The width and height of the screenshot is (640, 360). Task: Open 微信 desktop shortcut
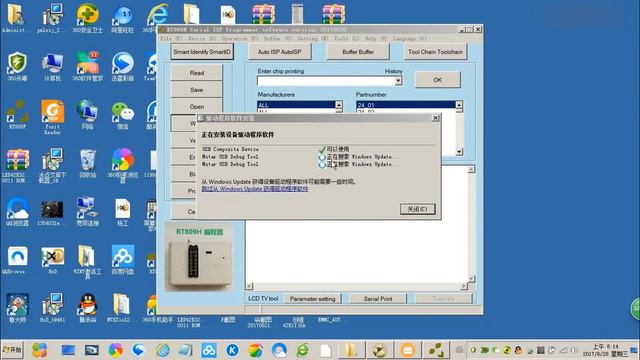coord(122,114)
